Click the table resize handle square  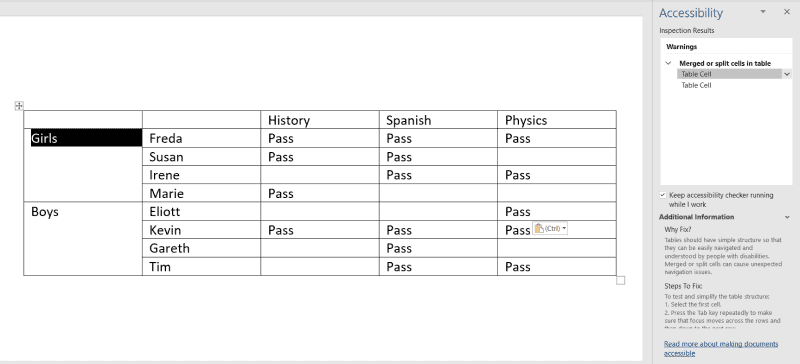click(x=620, y=280)
